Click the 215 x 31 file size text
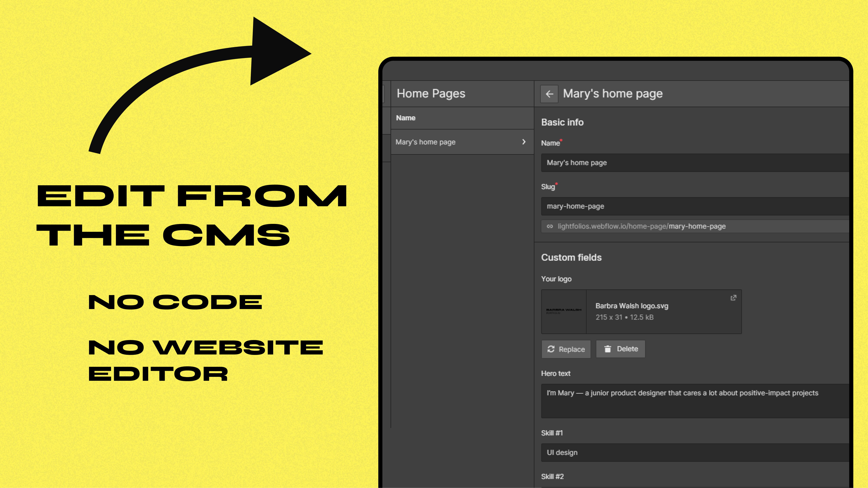The width and height of the screenshot is (868, 488). [624, 317]
